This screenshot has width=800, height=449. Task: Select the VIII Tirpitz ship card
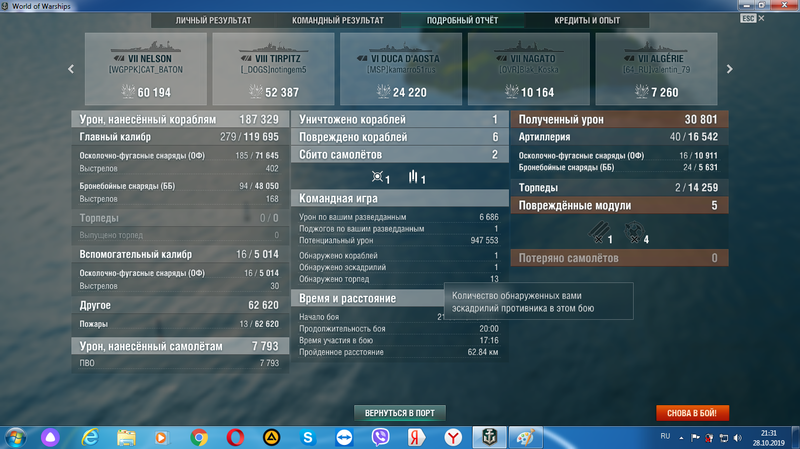pyautogui.click(x=273, y=69)
